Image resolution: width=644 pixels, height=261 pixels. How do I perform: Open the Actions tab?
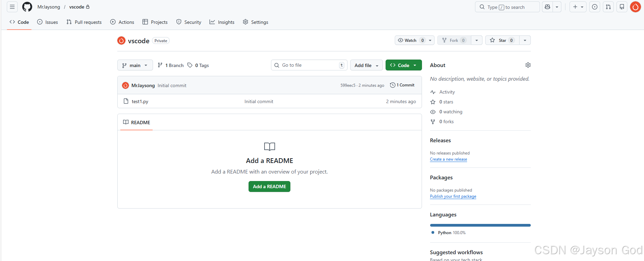click(122, 22)
